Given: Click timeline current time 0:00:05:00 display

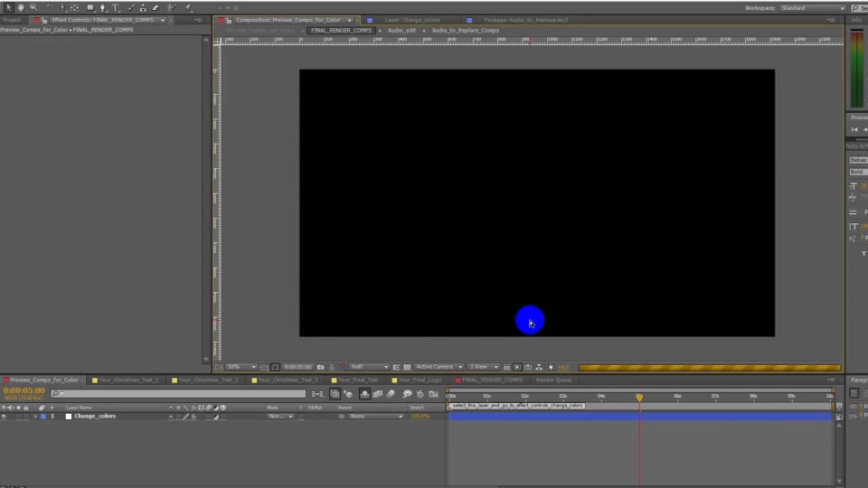Looking at the screenshot, I should pyautogui.click(x=24, y=390).
